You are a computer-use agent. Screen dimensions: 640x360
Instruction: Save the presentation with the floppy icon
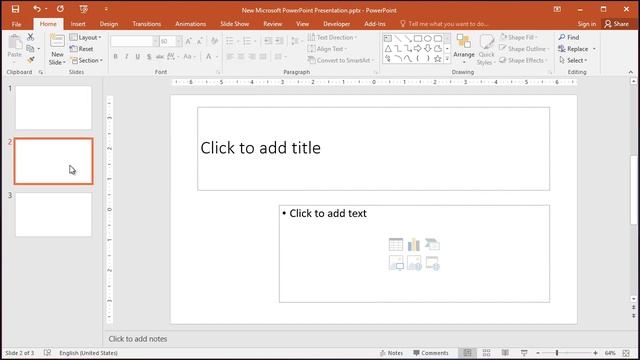pyautogui.click(x=15, y=9)
